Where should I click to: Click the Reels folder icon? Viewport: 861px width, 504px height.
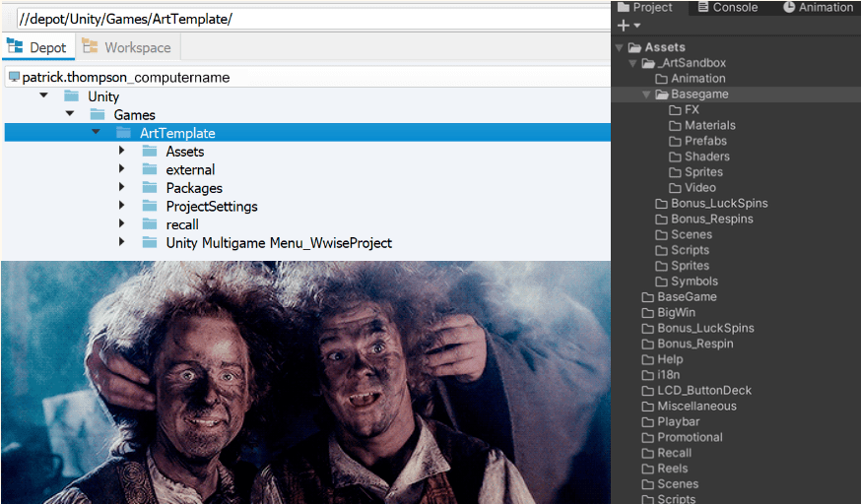click(648, 469)
